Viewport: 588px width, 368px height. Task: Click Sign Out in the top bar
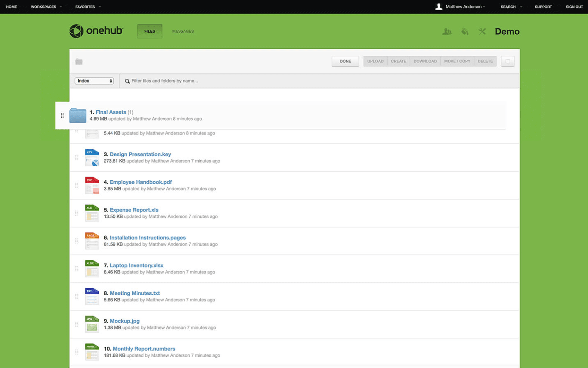click(574, 7)
